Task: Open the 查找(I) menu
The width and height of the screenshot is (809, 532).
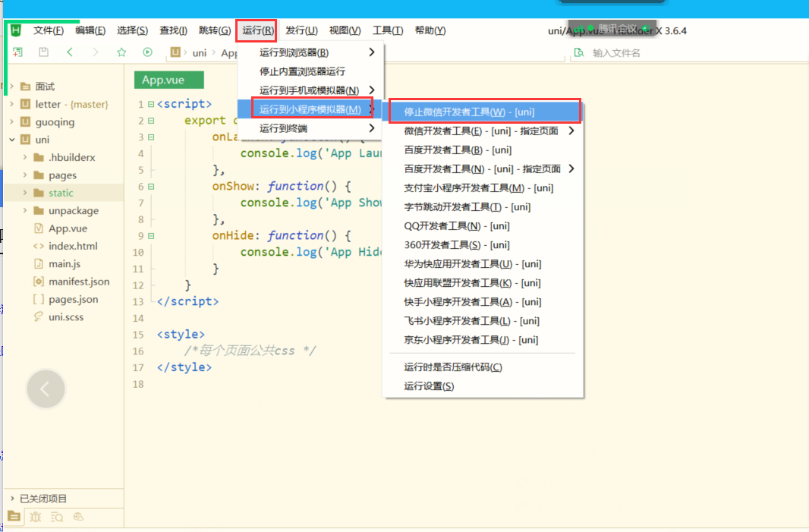Action: click(173, 30)
